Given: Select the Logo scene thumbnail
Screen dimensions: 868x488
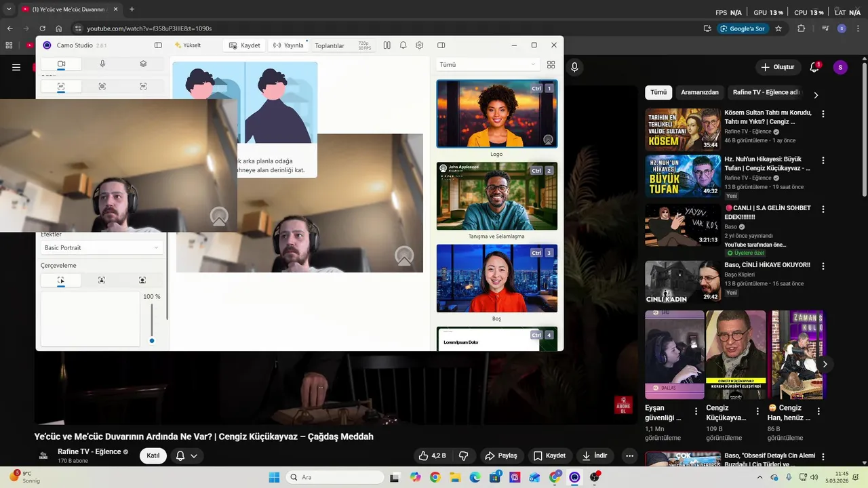Looking at the screenshot, I should (x=497, y=114).
